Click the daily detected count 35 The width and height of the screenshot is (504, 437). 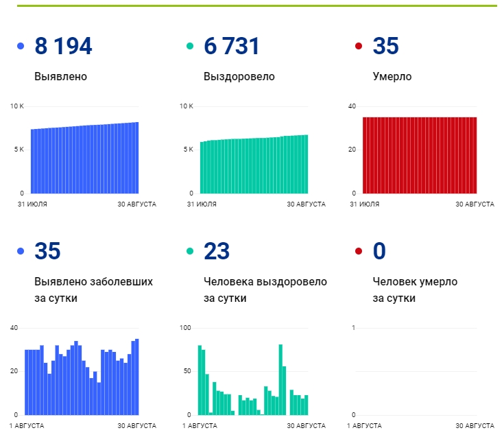[47, 251]
